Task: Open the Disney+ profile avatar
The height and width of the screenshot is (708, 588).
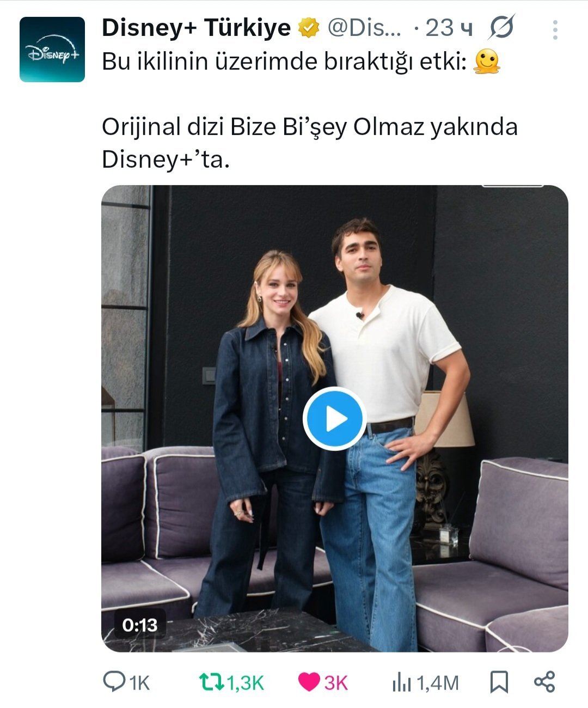Action: [52, 50]
